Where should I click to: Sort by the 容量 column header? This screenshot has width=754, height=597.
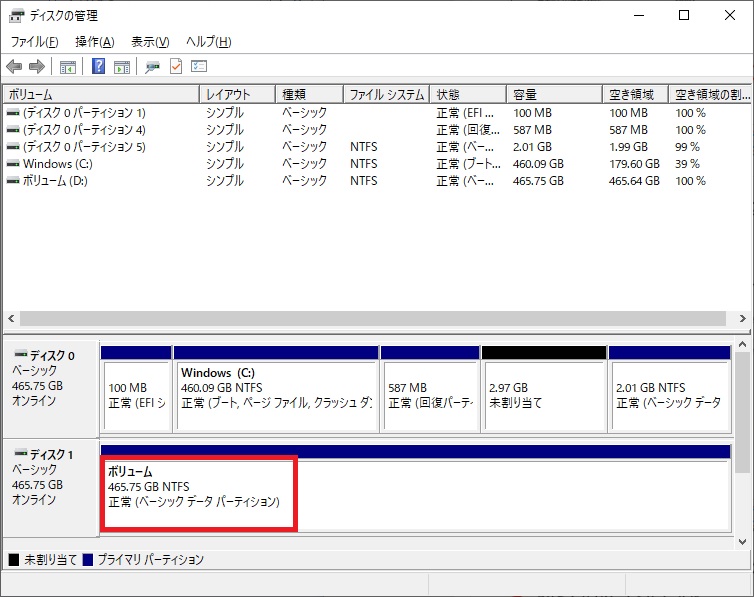[553, 94]
